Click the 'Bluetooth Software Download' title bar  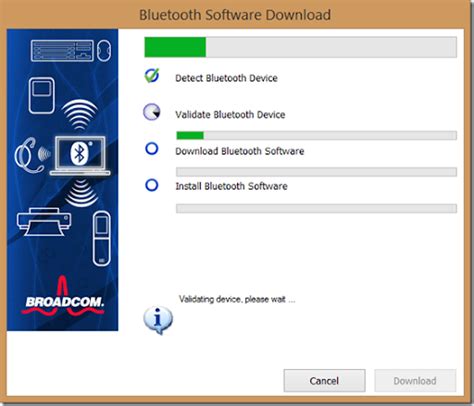pos(235,15)
